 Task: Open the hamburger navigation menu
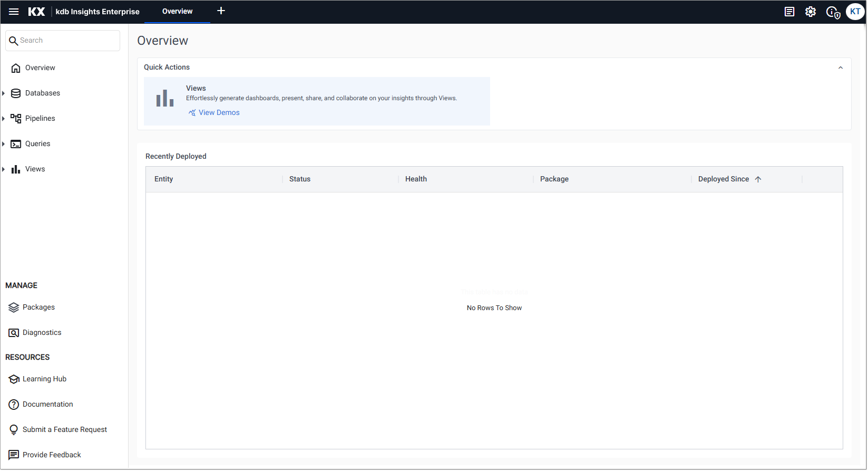click(x=14, y=12)
